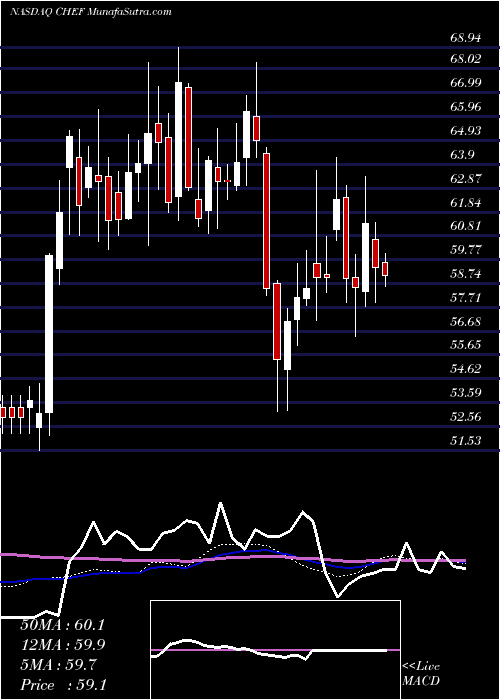
Task: Click the last red candle at far right
Action: tap(385, 269)
